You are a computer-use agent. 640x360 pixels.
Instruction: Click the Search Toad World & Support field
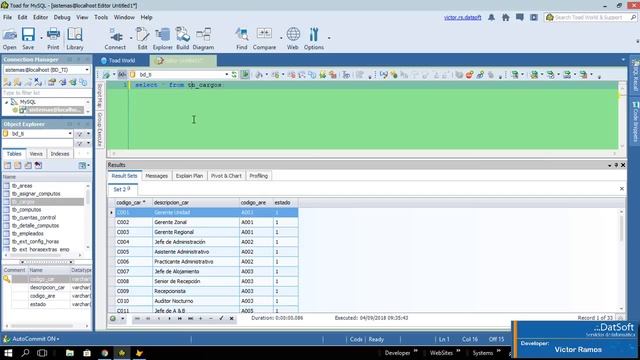(x=591, y=18)
